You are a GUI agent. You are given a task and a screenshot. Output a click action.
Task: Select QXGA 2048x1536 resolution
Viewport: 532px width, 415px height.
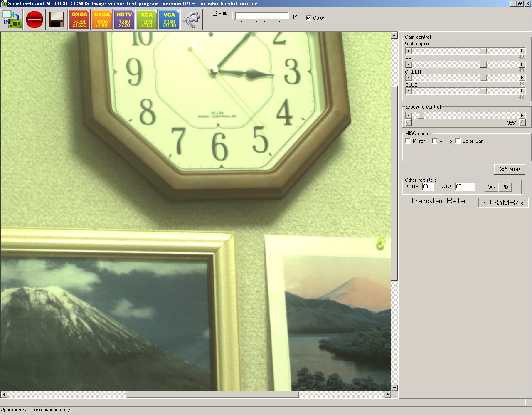pyautogui.click(x=79, y=20)
